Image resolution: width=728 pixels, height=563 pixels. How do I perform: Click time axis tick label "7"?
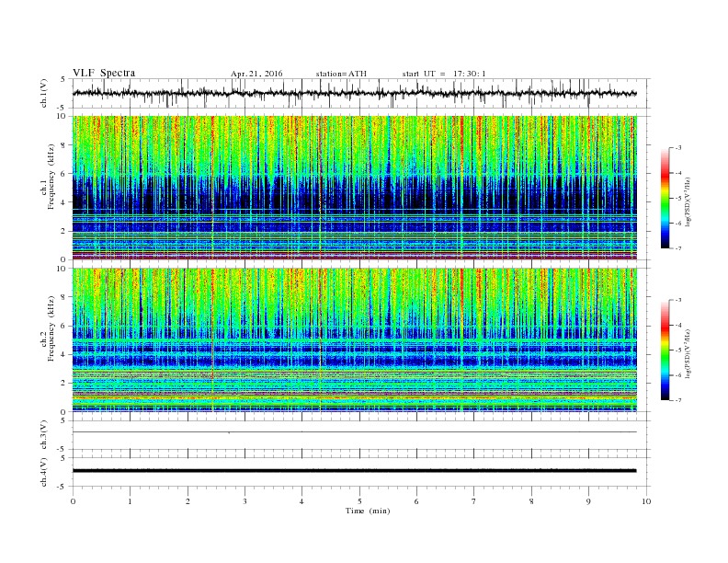click(x=474, y=501)
